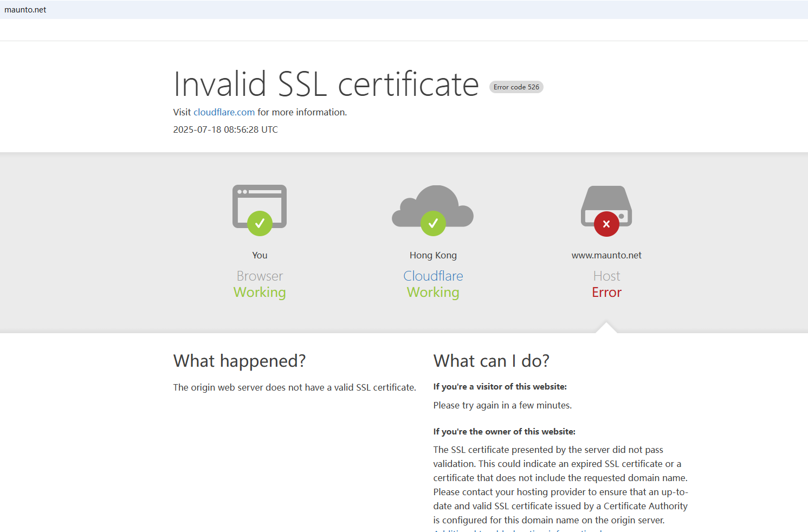Select the maunto.net page tab
This screenshot has height=532, width=808.
point(25,10)
